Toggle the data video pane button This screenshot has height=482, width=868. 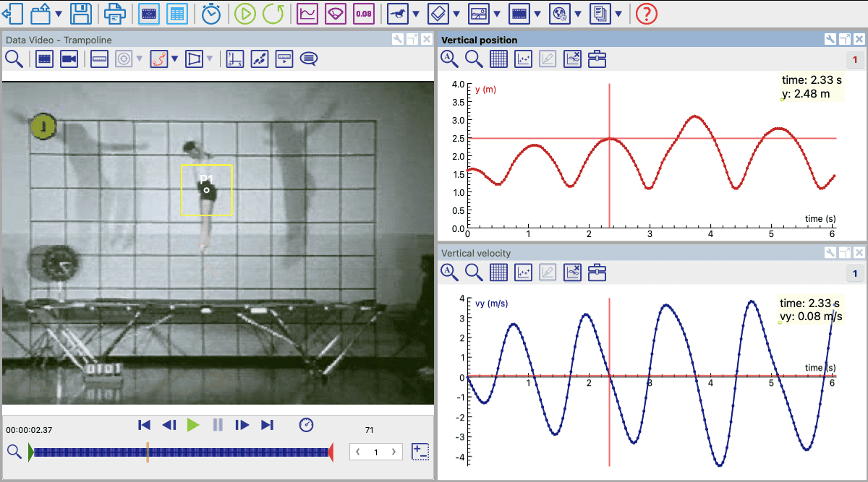pyautogui.click(x=149, y=13)
